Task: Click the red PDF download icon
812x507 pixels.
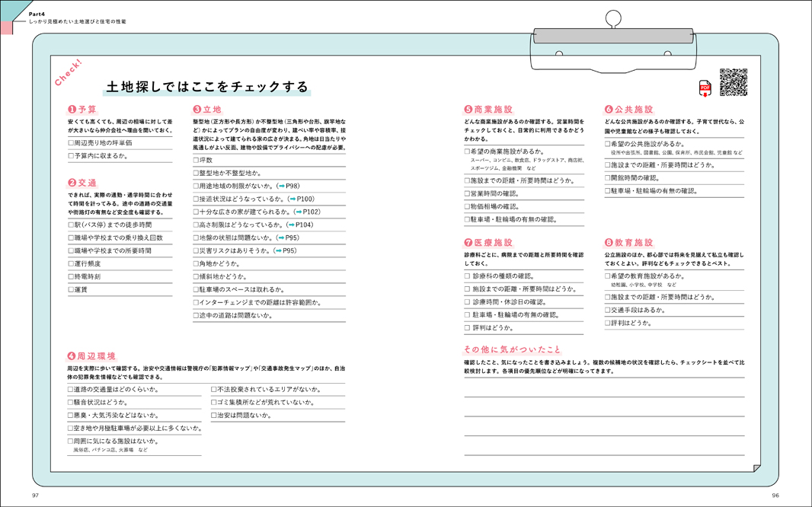Action: click(x=705, y=88)
